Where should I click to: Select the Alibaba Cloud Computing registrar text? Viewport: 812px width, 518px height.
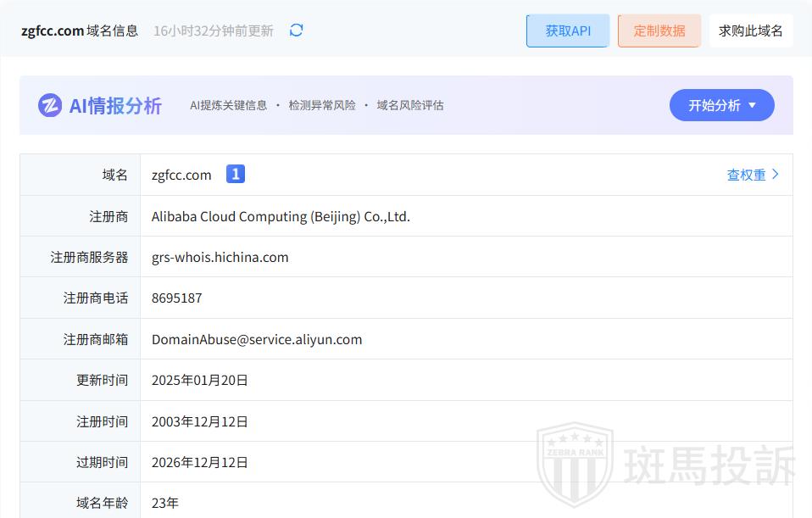(281, 216)
